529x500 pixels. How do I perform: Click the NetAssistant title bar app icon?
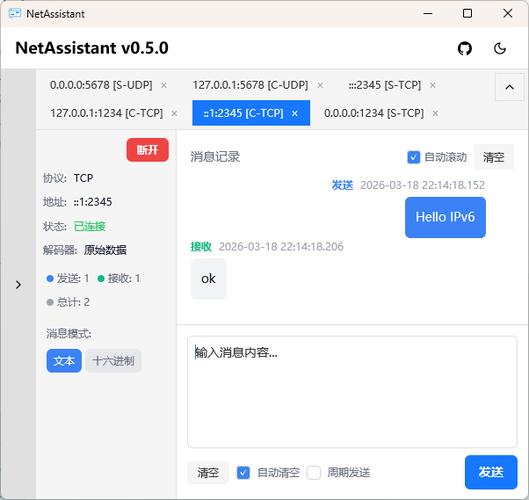click(x=15, y=13)
